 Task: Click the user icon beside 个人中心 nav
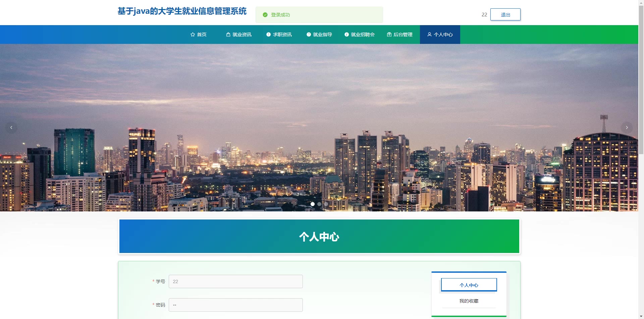429,35
